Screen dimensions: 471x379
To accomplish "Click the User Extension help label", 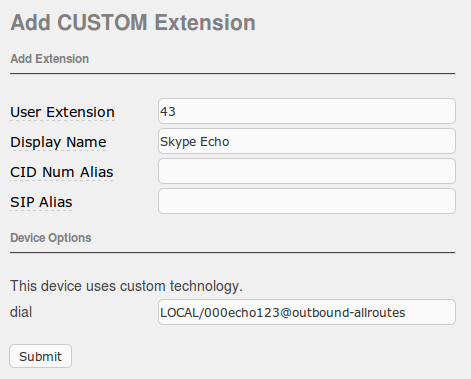I will [62, 112].
